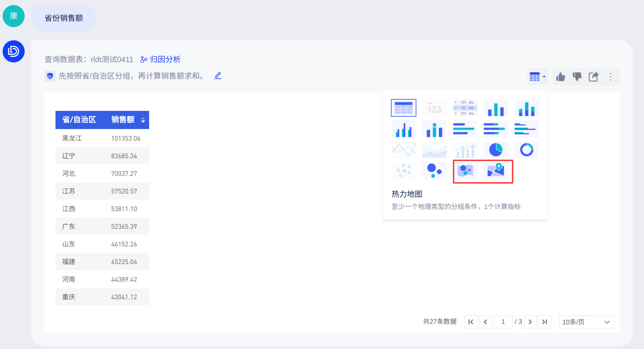Click the page number input field
The image size is (644, 349).
click(x=503, y=322)
